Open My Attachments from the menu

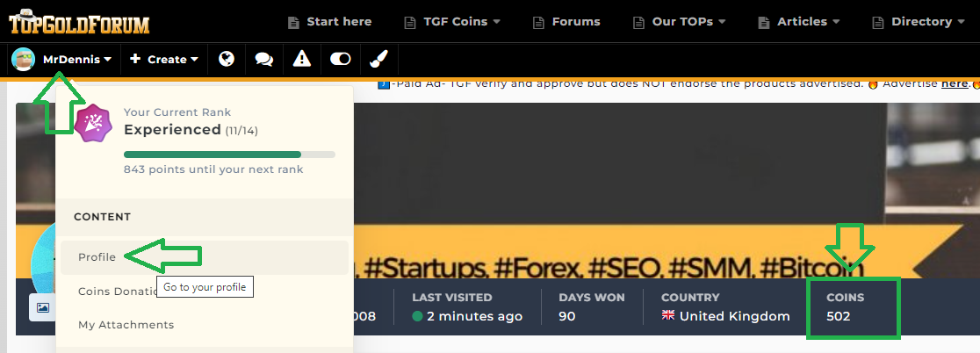click(x=126, y=325)
